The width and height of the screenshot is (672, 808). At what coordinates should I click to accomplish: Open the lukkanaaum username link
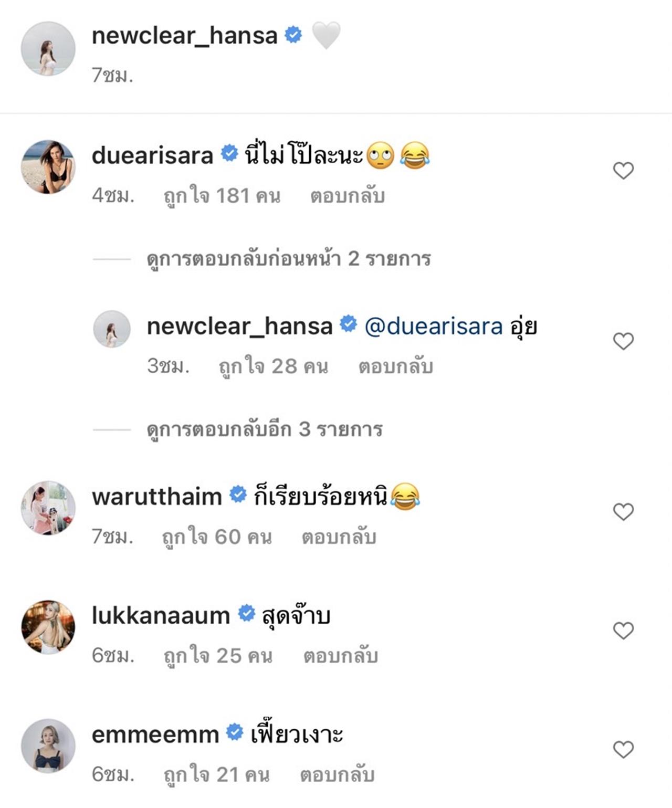point(161,615)
